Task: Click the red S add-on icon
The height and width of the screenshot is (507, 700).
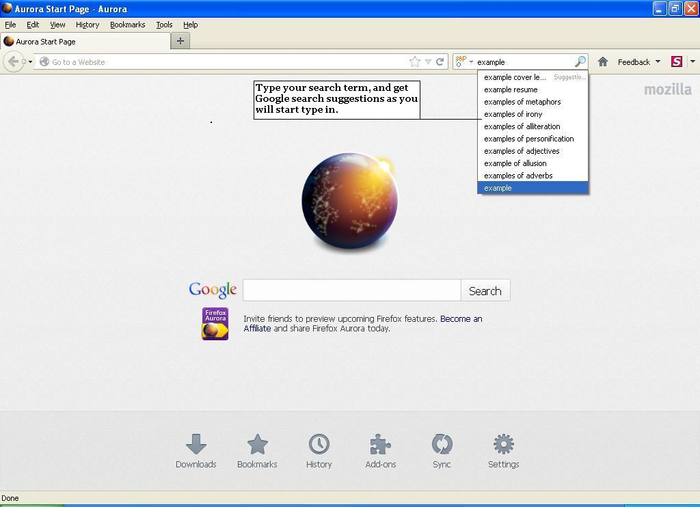Action: tap(676, 62)
